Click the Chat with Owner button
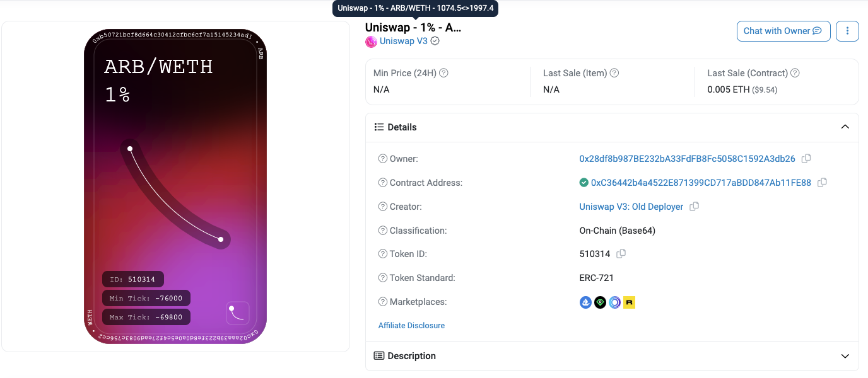The width and height of the screenshot is (868, 378). pos(782,31)
